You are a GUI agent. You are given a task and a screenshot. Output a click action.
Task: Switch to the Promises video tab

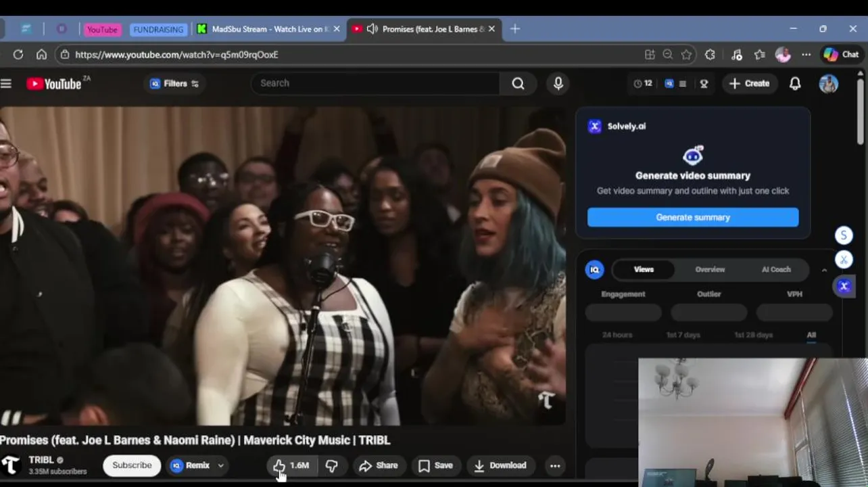425,29
